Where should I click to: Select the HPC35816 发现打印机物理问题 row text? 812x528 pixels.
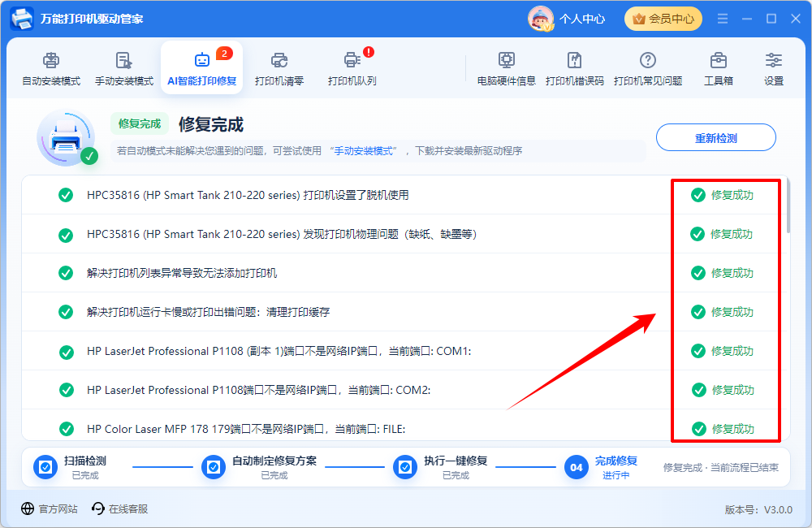coord(282,234)
